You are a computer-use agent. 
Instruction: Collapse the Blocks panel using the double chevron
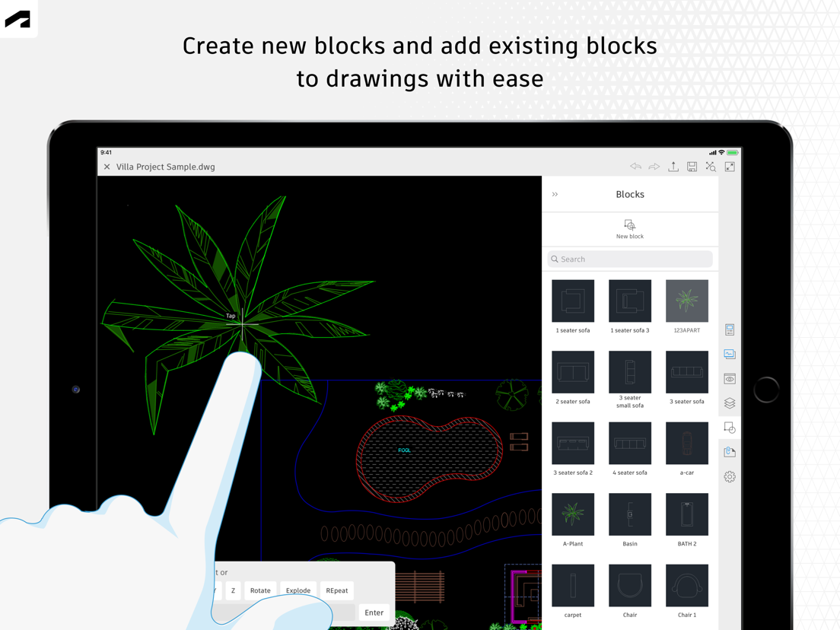[x=555, y=194]
